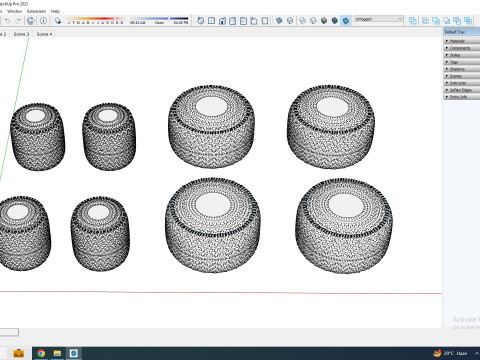Screen dimensions: 480x360
Task: Show hidden system tray icons
Action: tap(477, 353)
